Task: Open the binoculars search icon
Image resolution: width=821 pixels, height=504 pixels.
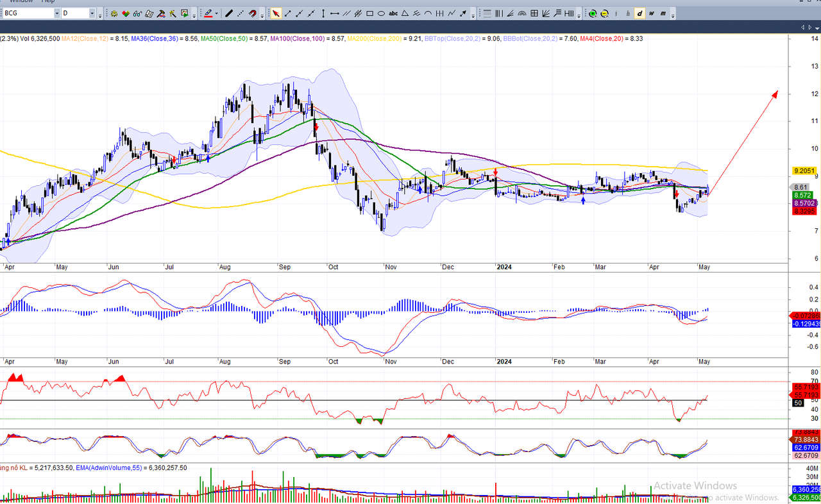Action: pyautogui.click(x=137, y=13)
